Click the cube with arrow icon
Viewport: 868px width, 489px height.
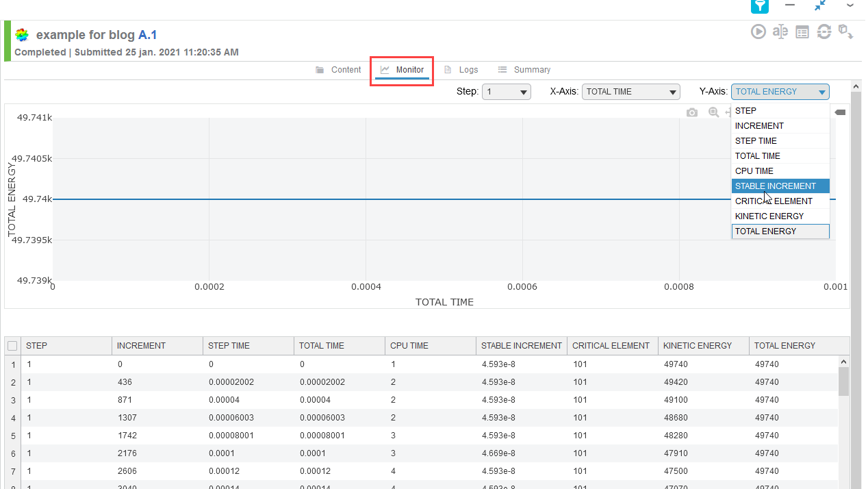pos(846,32)
